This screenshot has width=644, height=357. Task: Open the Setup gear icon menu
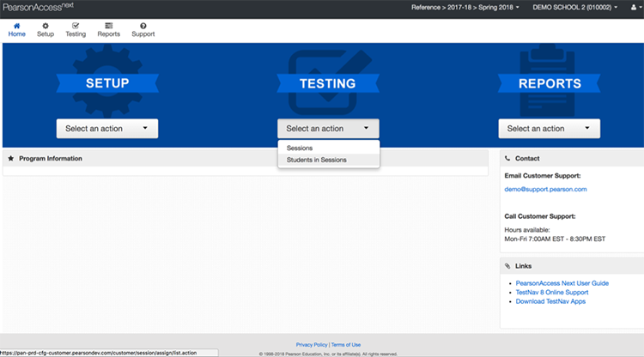pos(45,27)
